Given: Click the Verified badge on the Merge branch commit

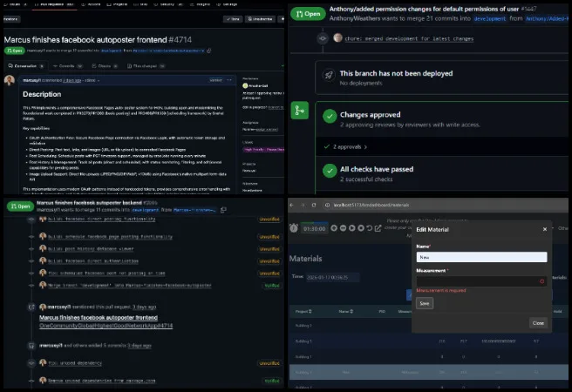Looking at the screenshot, I should tap(272, 286).
